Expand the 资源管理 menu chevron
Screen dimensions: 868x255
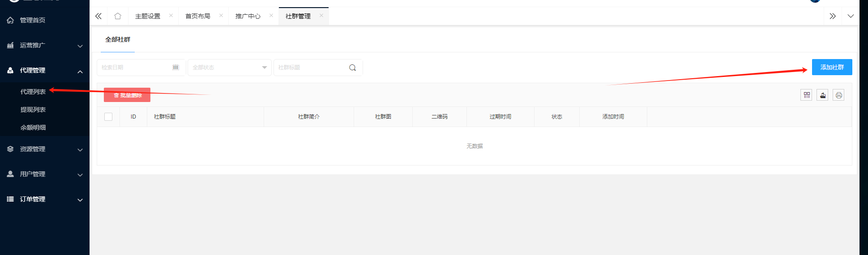click(80, 150)
